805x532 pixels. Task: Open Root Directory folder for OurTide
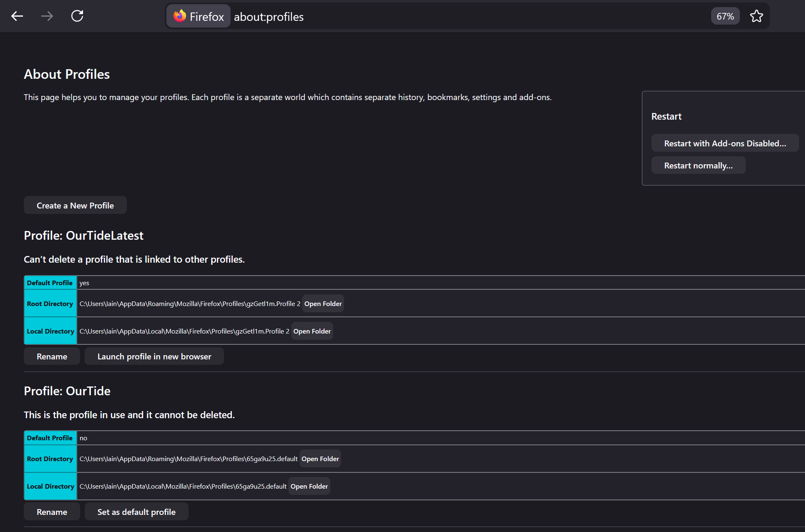pyautogui.click(x=320, y=459)
